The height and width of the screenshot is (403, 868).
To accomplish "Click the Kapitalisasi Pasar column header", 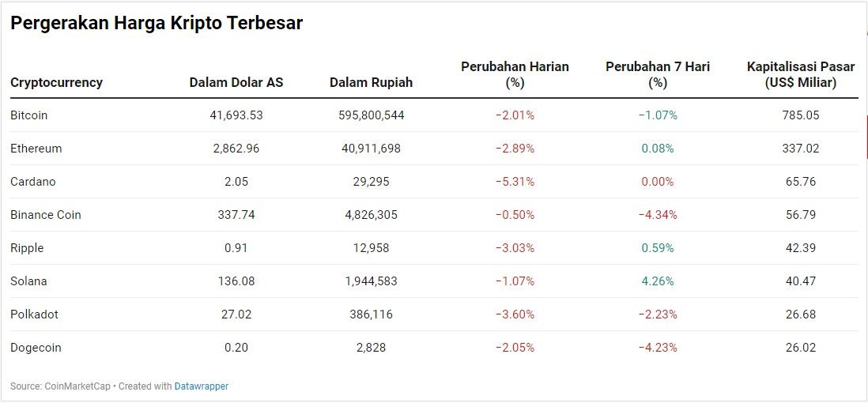I will click(801, 74).
